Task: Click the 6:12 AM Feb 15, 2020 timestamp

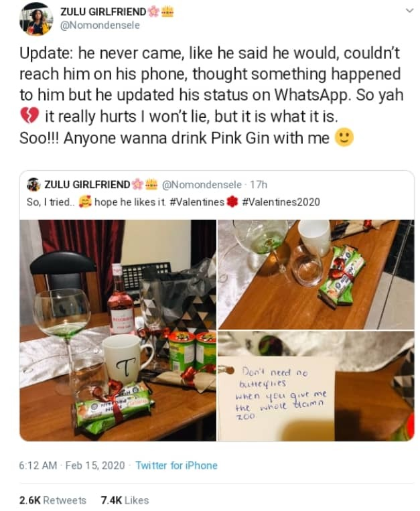Action: (72, 465)
